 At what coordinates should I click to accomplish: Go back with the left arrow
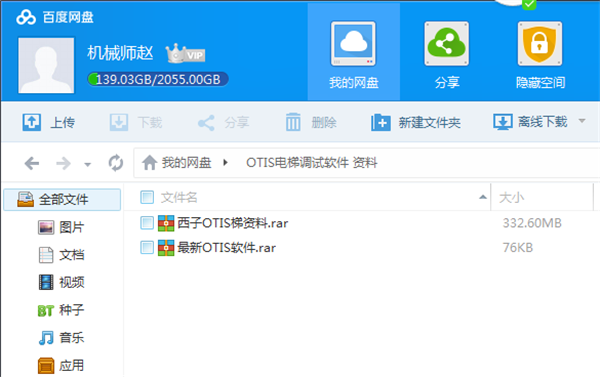32,164
